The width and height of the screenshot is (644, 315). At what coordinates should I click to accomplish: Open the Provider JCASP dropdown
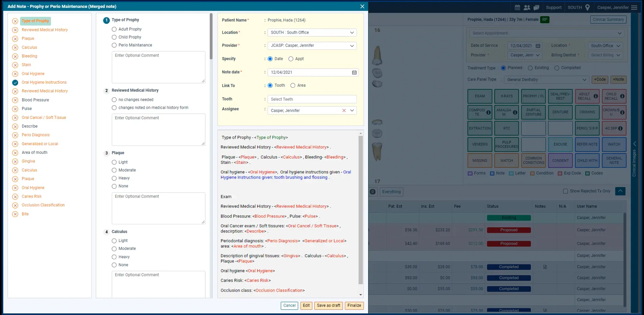pos(312,46)
